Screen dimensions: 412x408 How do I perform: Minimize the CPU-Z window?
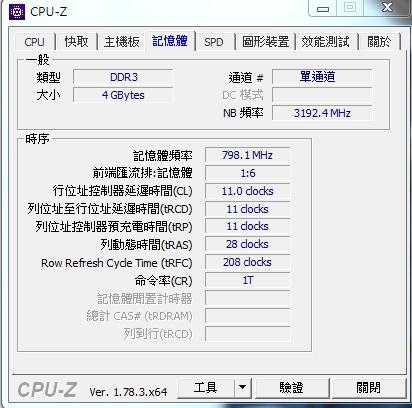pyautogui.click(x=323, y=8)
